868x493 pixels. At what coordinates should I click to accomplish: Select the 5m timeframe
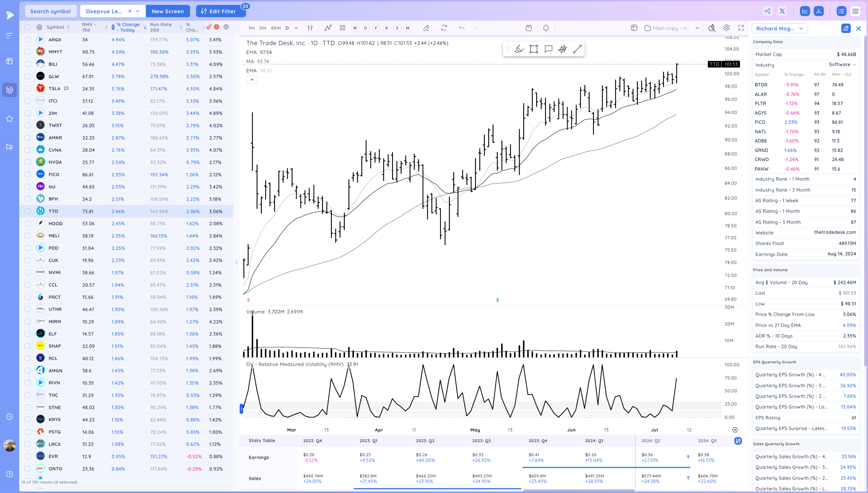click(x=263, y=28)
